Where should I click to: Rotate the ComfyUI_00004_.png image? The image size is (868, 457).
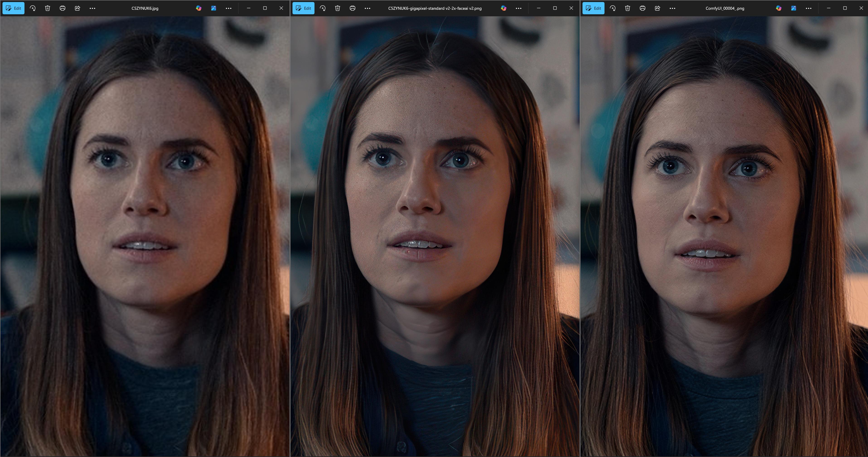click(613, 8)
